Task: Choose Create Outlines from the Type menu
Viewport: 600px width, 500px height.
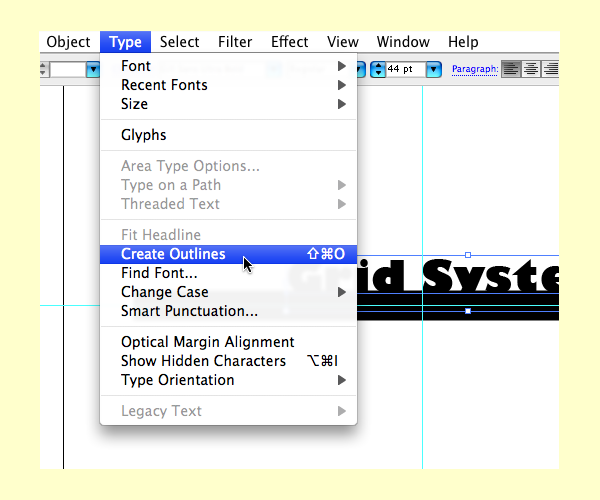Action: (x=173, y=254)
